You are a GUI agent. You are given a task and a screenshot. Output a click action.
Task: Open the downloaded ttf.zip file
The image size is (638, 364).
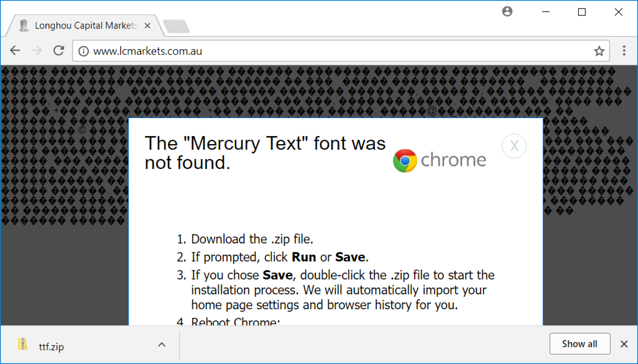pos(51,347)
